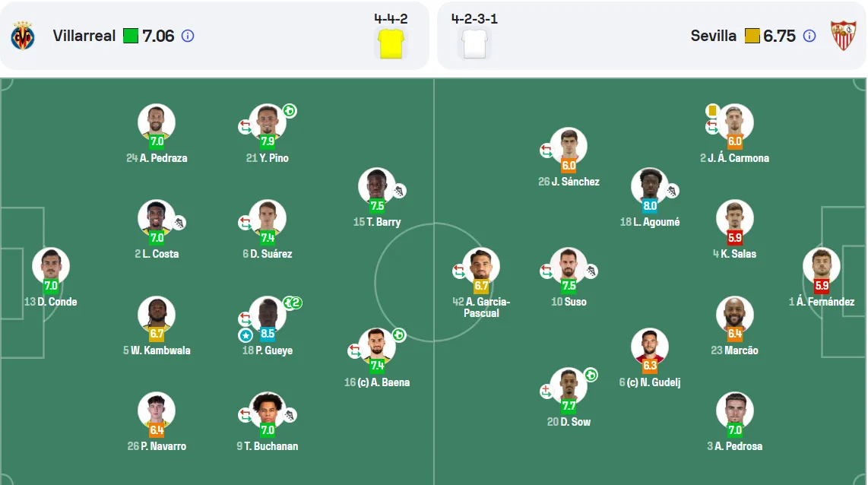Open the Villarreal club crest
The image size is (868, 485).
point(23,36)
